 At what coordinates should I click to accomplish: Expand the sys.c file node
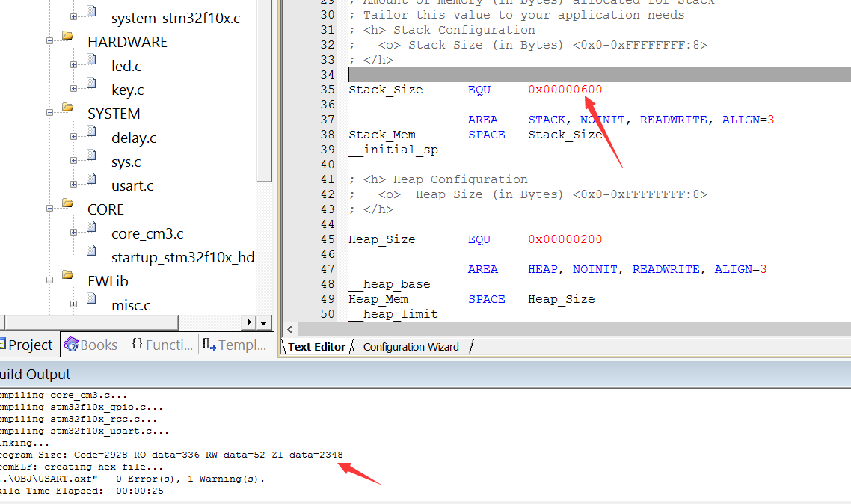click(73, 160)
